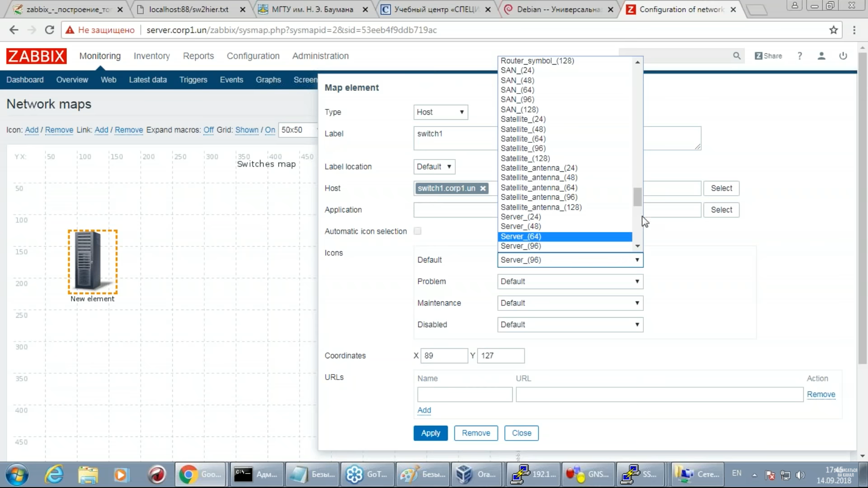
Task: Open the user profile icon
Action: tap(821, 56)
